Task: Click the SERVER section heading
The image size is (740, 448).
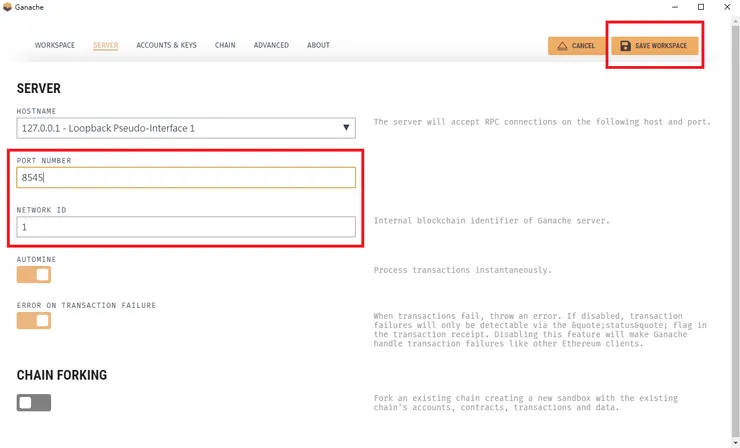Action: pos(39,88)
